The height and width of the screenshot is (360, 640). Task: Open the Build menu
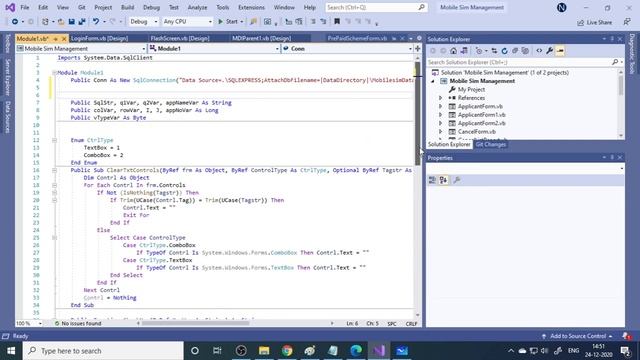[x=127, y=7]
